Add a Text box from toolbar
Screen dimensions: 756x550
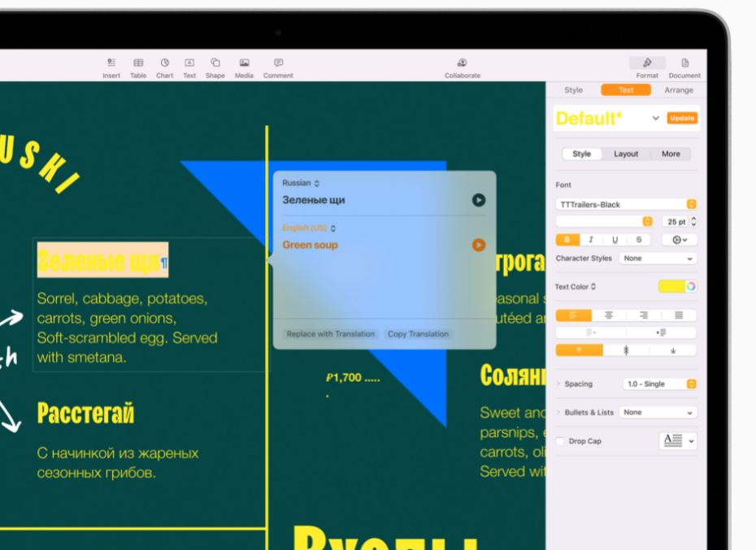[189, 68]
